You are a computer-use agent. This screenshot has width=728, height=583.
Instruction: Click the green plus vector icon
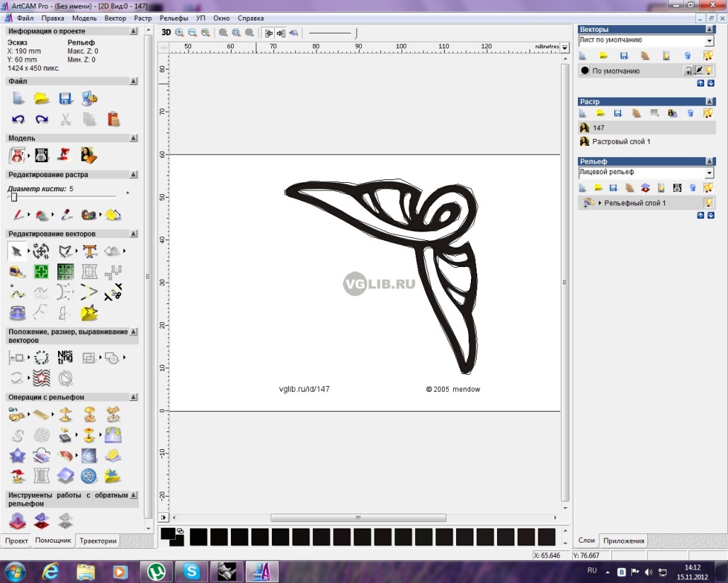click(41, 271)
